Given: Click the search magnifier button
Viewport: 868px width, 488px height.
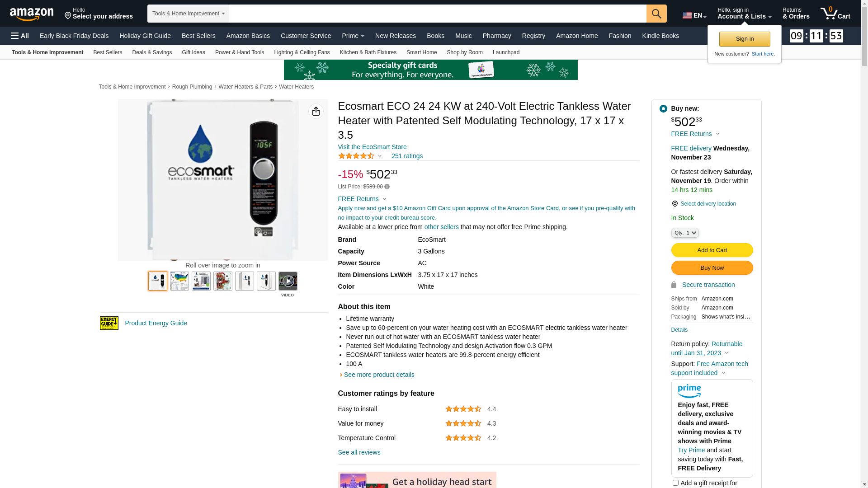Looking at the screenshot, I should (656, 14).
